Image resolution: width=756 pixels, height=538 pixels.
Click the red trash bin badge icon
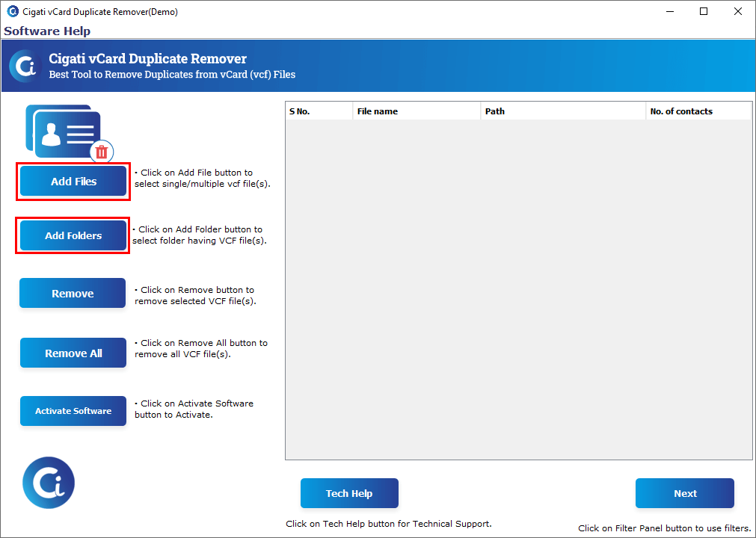point(102,152)
